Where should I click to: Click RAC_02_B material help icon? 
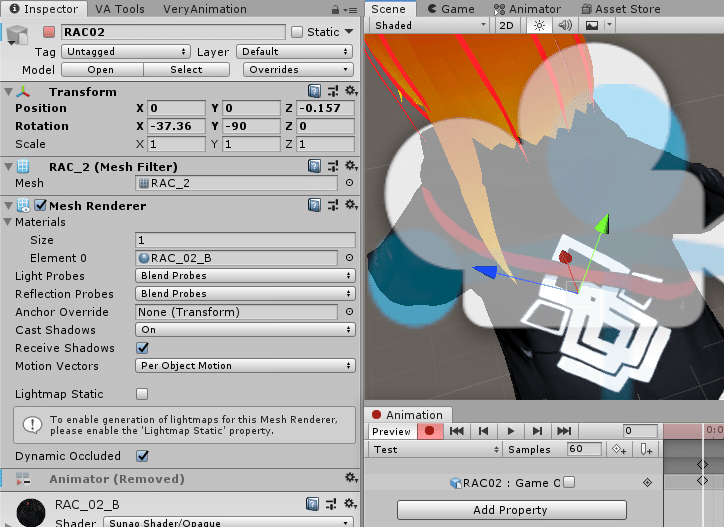pyautogui.click(x=313, y=504)
